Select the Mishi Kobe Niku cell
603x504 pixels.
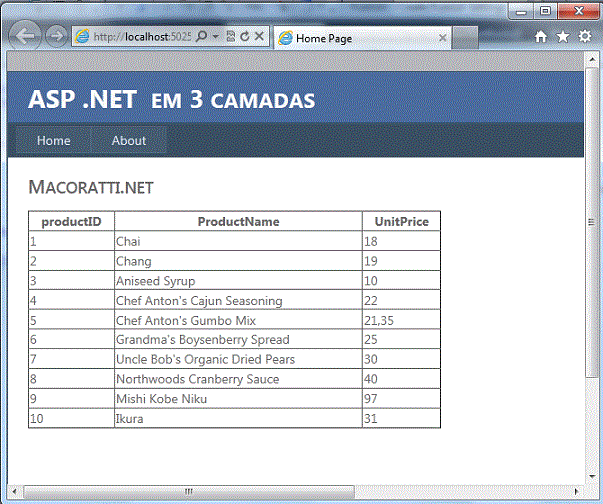238,398
